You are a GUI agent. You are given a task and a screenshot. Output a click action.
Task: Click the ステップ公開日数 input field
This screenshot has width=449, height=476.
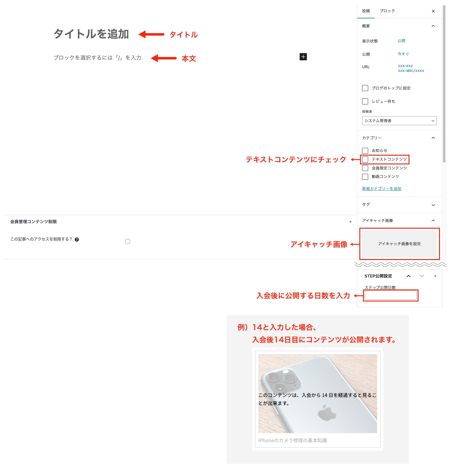[x=390, y=295]
